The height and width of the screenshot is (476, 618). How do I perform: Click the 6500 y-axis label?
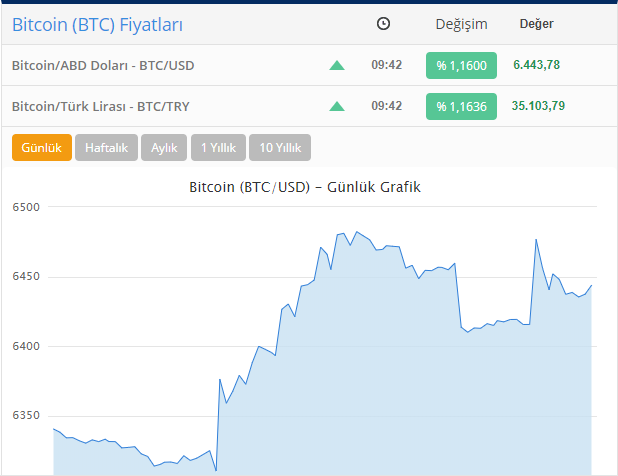(26, 207)
